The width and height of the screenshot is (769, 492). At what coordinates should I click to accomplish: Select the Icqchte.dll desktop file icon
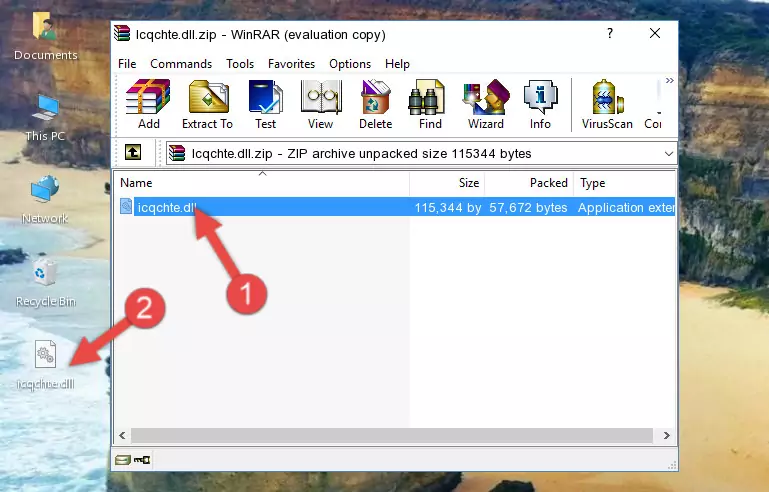pos(46,364)
